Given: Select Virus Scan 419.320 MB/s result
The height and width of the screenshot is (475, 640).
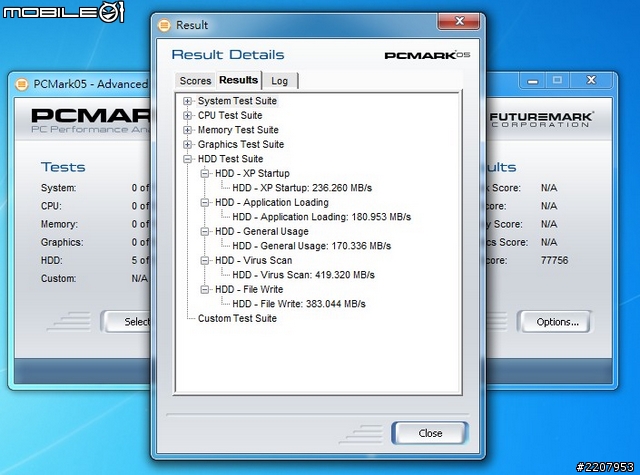Looking at the screenshot, I should click(x=303, y=275).
